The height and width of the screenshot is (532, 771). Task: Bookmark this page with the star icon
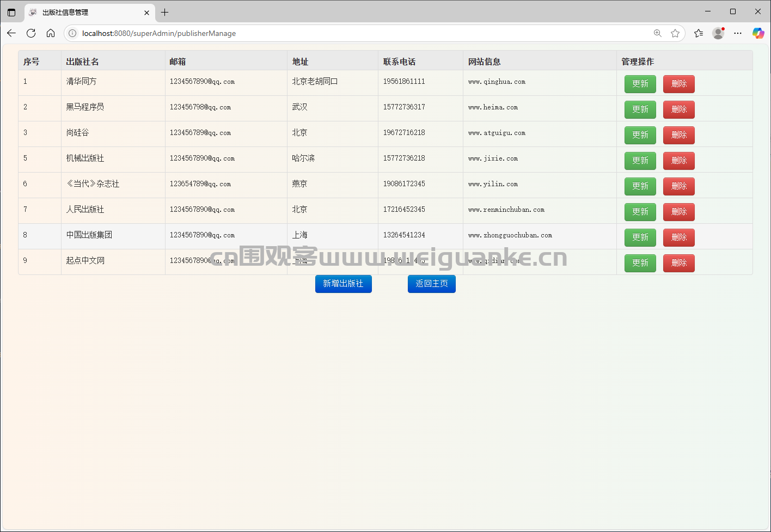(675, 33)
